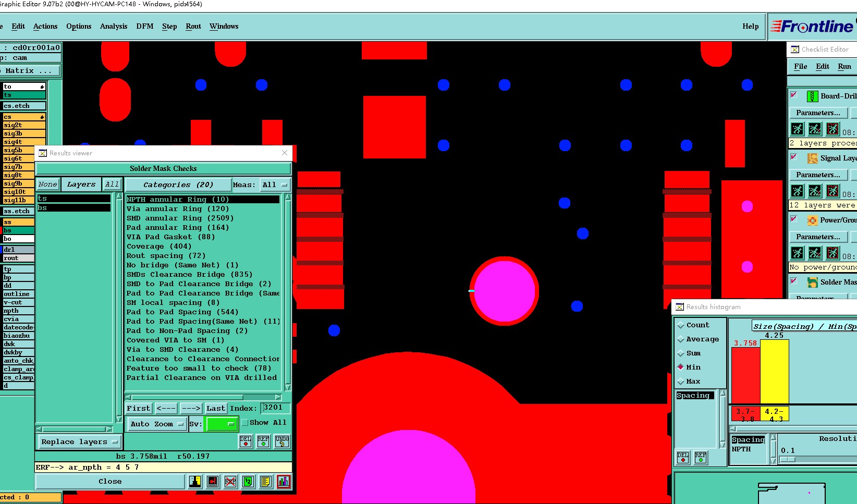Click first run icon under Board-Drill parameters
Screen dimensions: 857x504
(x=798, y=129)
